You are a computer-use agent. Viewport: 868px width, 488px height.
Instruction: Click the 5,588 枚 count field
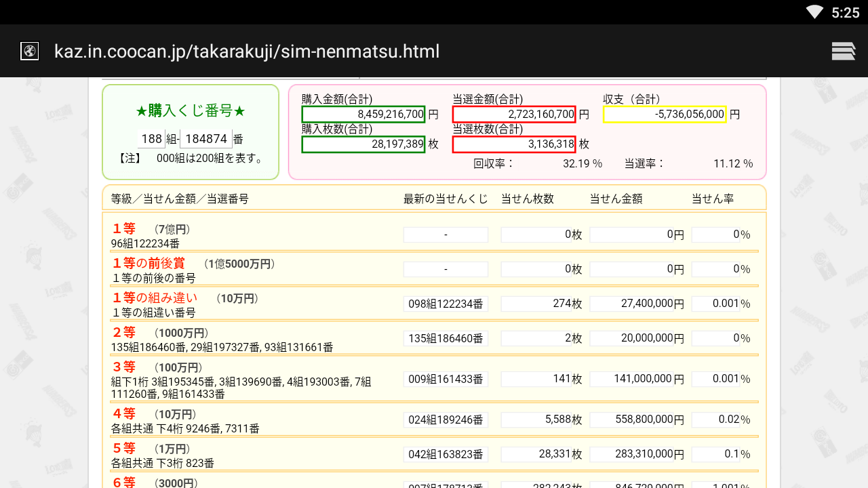(537, 420)
